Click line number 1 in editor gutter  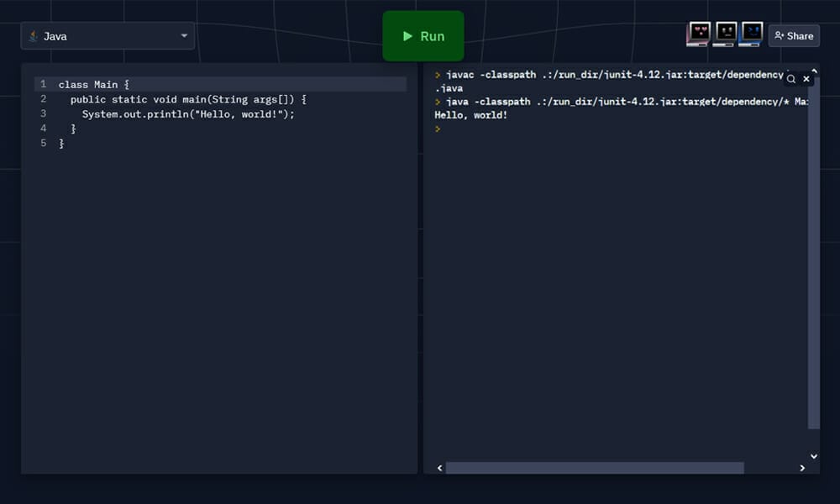44,84
